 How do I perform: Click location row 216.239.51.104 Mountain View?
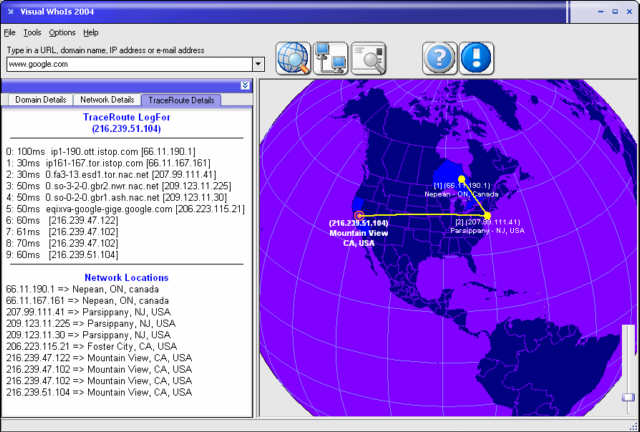(x=99, y=392)
